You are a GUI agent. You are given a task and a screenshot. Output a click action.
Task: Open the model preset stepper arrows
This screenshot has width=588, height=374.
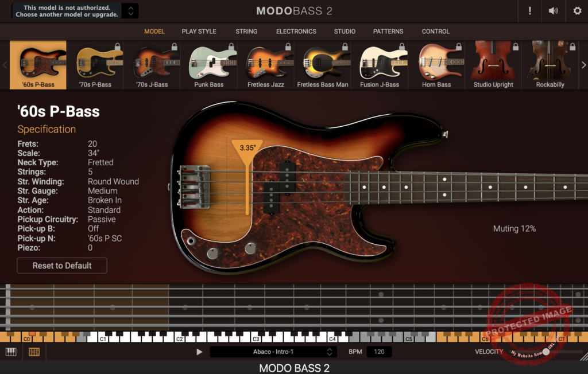tap(130, 11)
